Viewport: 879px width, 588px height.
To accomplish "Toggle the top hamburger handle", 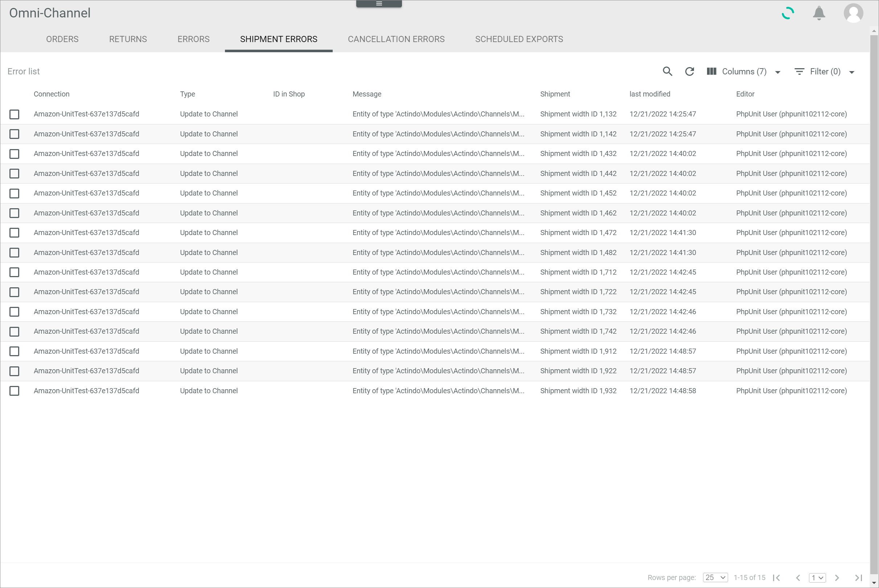I will click(379, 3).
